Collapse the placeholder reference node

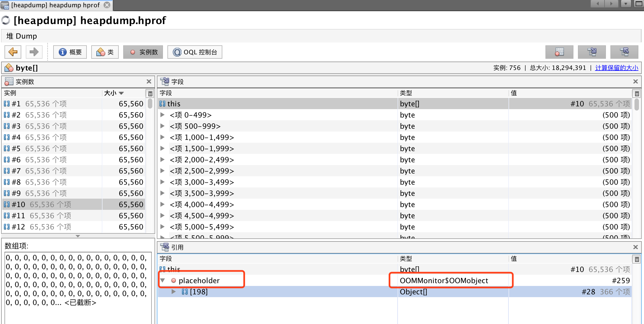[163, 280]
